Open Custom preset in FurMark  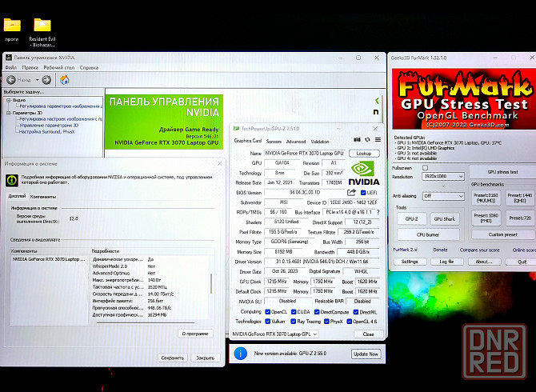coord(503,234)
